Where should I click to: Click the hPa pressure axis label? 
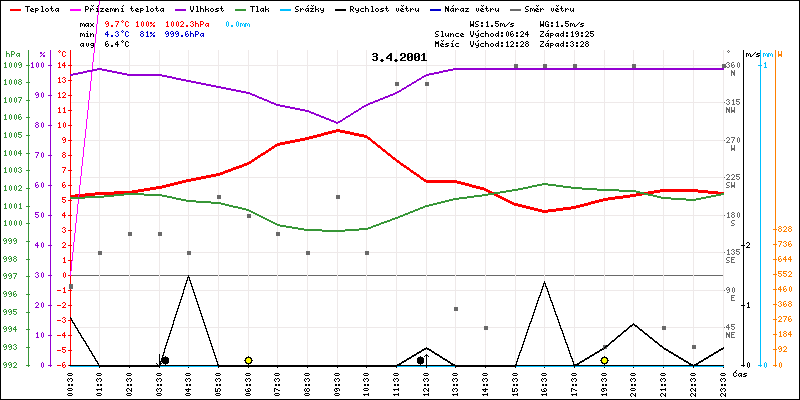(12, 53)
